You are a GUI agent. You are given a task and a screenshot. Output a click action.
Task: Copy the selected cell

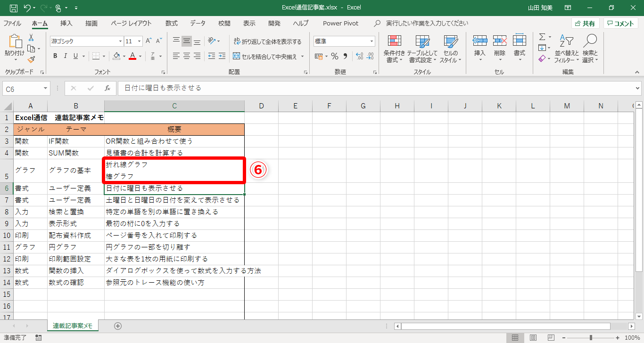[x=31, y=49]
